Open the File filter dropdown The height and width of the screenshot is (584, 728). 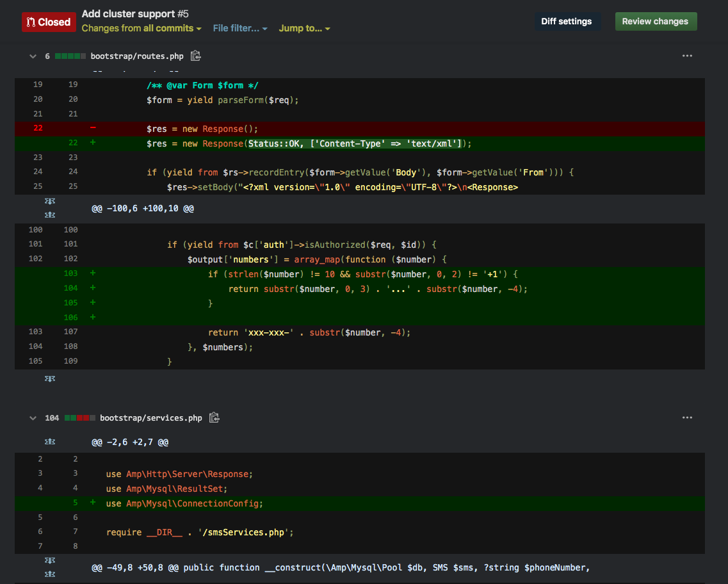click(240, 28)
